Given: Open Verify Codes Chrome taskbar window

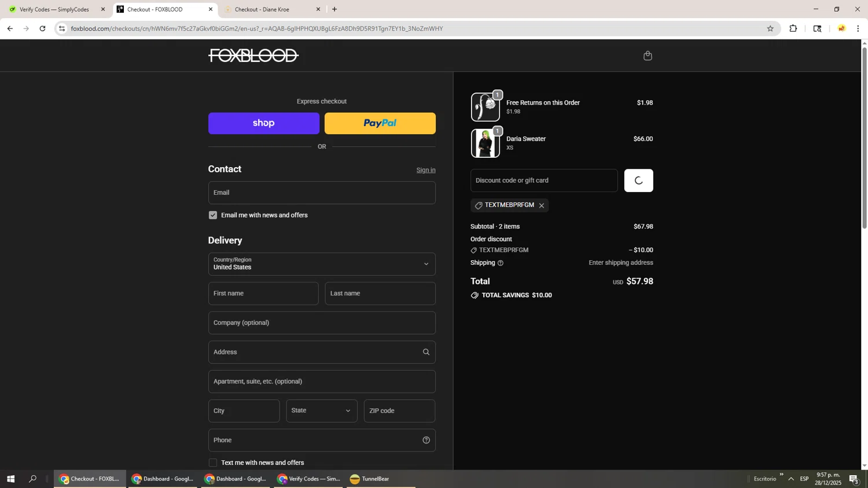Looking at the screenshot, I should pos(308,479).
